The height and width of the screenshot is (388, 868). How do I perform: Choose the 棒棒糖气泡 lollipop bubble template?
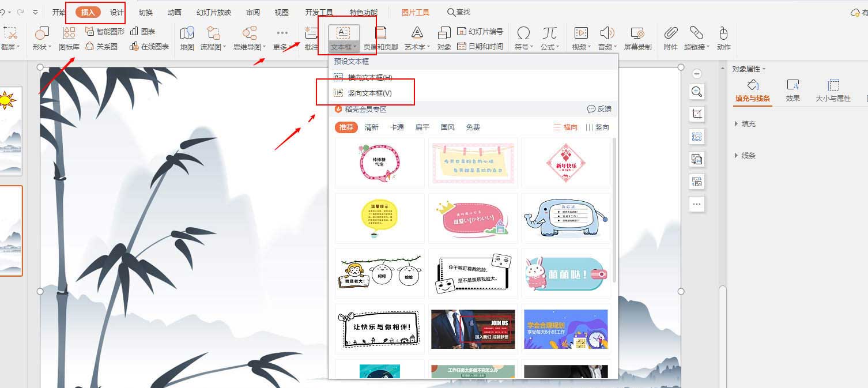[380, 163]
